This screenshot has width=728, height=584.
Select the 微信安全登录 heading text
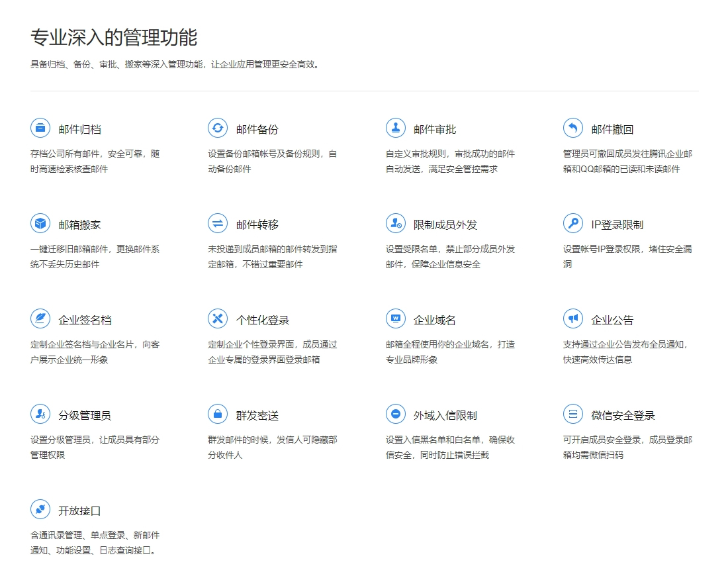click(x=623, y=415)
